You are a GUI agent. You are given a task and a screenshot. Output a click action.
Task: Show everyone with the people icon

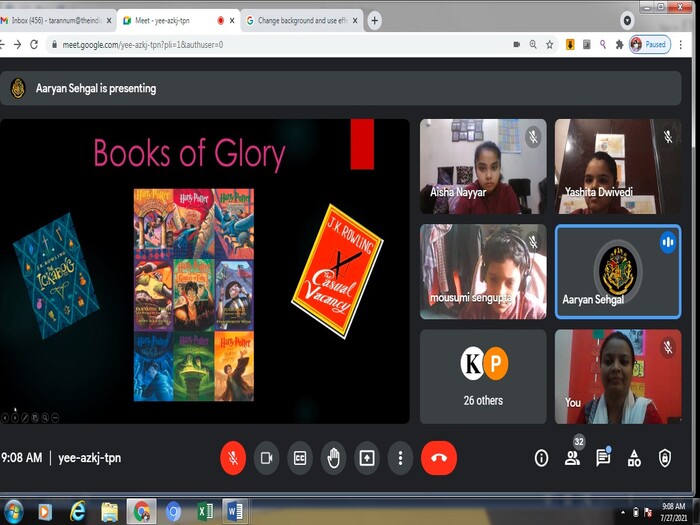[572, 458]
